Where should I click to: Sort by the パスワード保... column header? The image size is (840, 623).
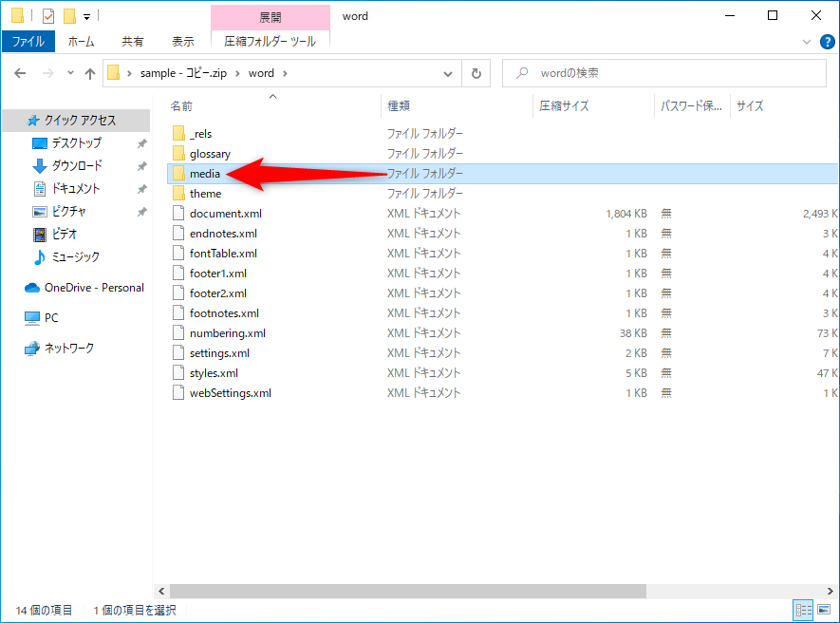pyautogui.click(x=692, y=106)
